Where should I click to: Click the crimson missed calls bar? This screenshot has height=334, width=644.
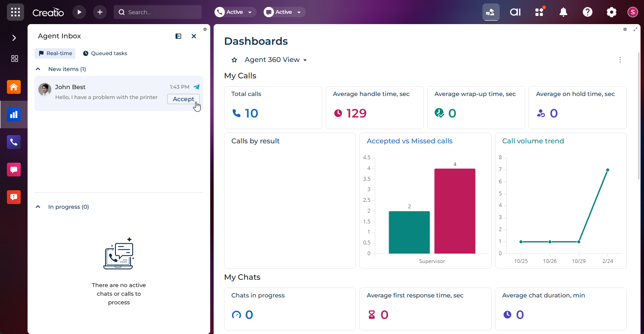(x=454, y=211)
